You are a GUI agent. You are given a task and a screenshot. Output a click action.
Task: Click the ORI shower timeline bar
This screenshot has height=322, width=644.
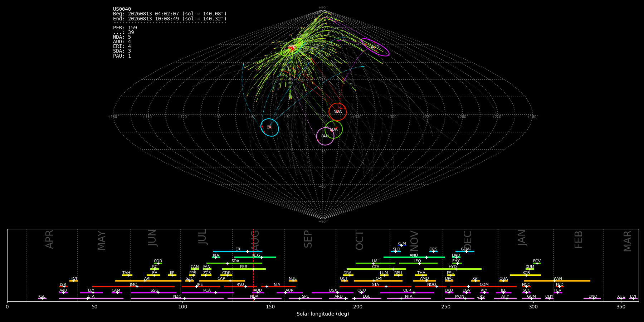378,281
